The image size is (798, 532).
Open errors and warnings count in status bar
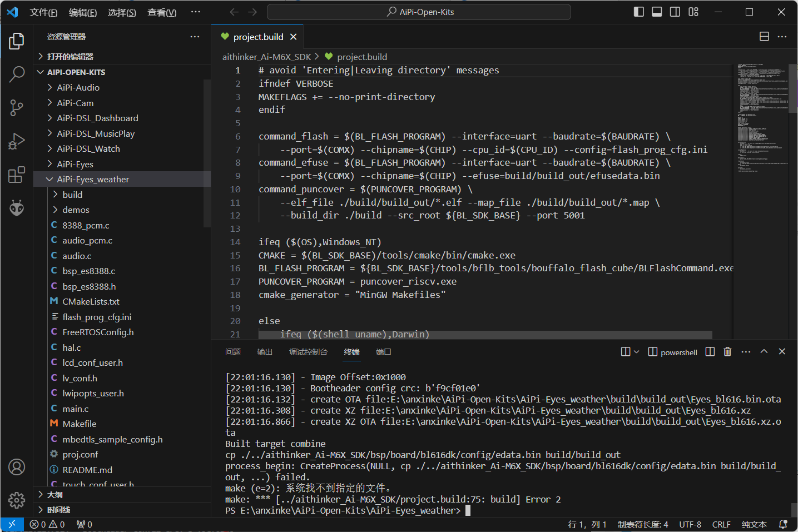click(x=47, y=524)
